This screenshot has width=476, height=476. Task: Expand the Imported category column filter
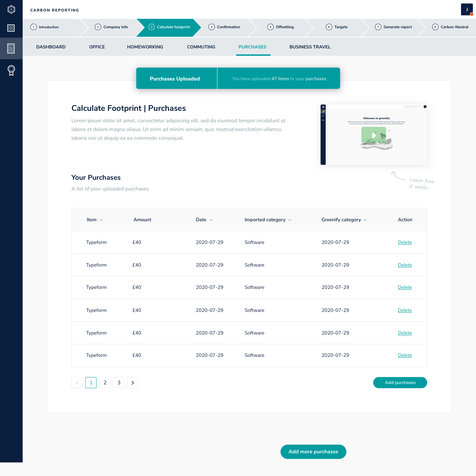(290, 220)
